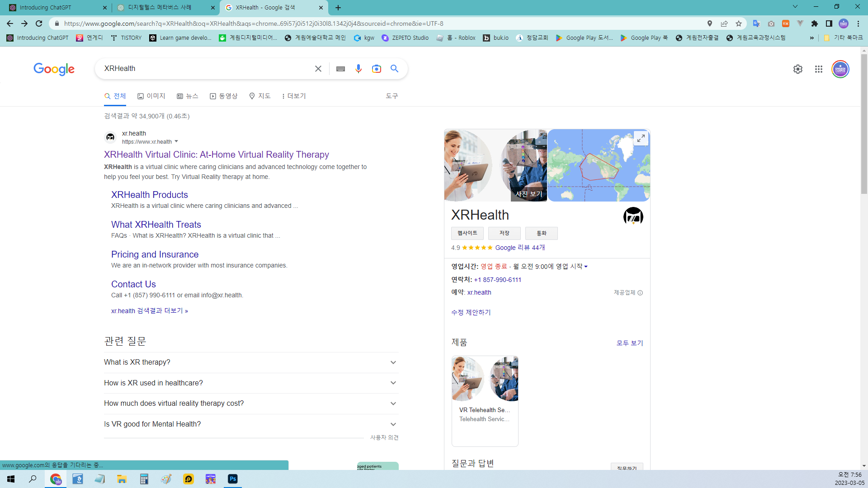Open the Google apps grid
Image resolution: width=868 pixels, height=488 pixels.
(819, 69)
